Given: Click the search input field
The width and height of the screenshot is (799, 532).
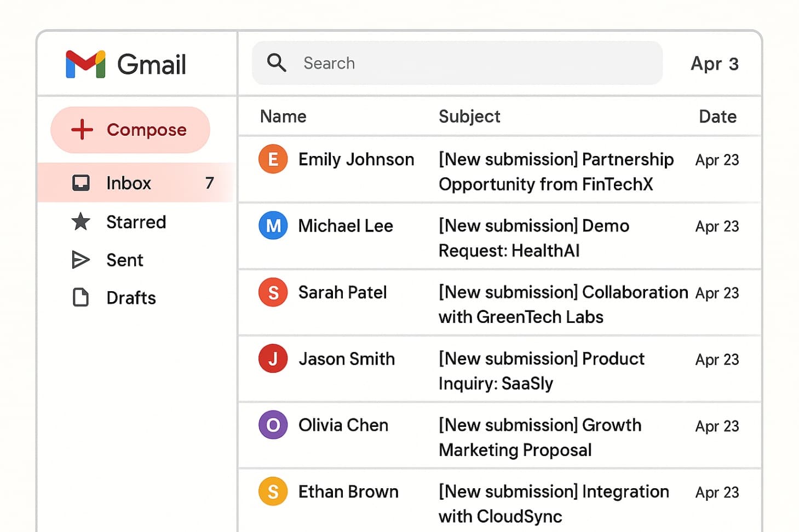Looking at the screenshot, I should tap(438, 63).
